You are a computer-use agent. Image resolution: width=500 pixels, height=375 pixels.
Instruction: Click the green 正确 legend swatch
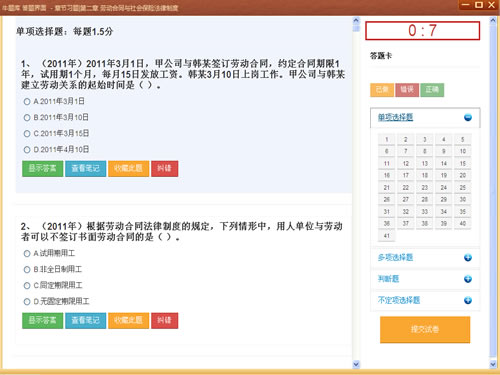click(x=432, y=90)
